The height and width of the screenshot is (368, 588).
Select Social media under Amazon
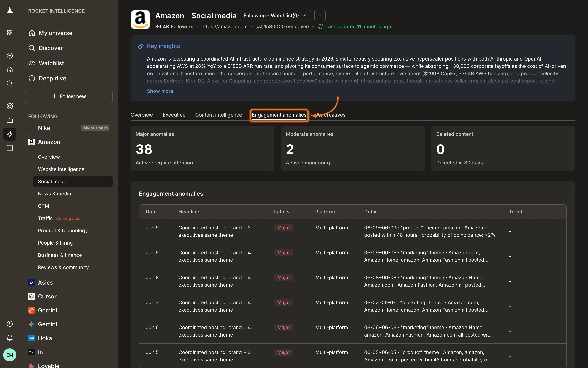[73, 182]
